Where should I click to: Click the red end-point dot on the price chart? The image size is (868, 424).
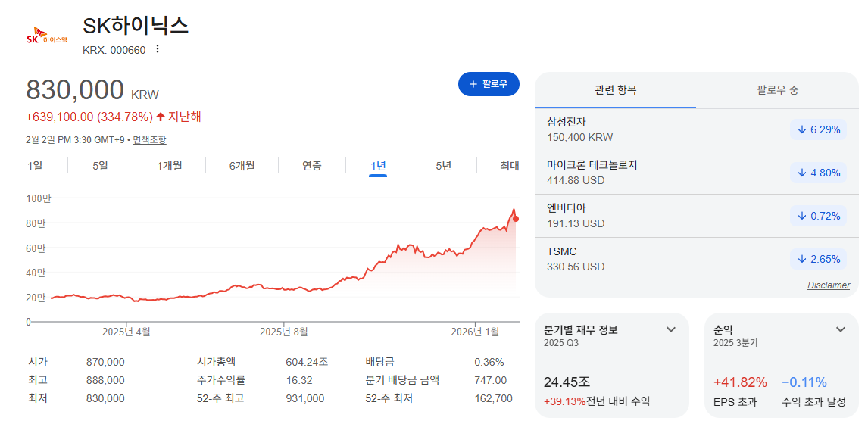click(x=516, y=219)
